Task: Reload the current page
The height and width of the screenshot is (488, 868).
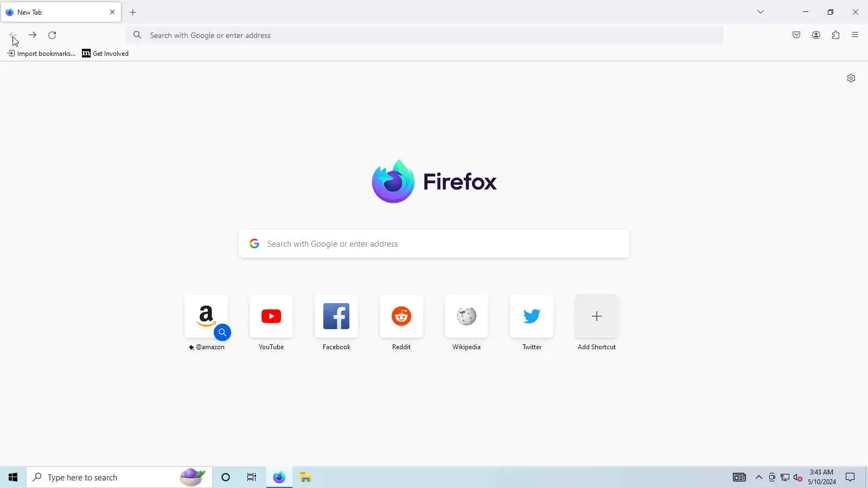Action: tap(52, 35)
